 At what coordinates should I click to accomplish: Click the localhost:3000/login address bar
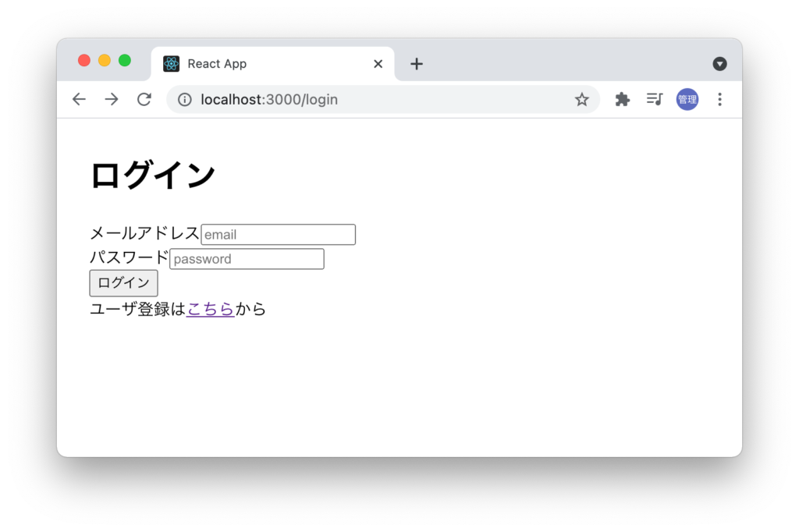[375, 99]
